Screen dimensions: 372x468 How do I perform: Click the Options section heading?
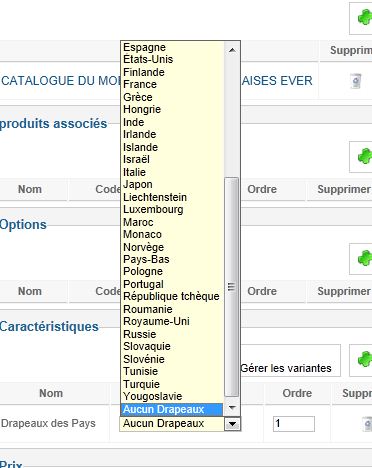(23, 224)
